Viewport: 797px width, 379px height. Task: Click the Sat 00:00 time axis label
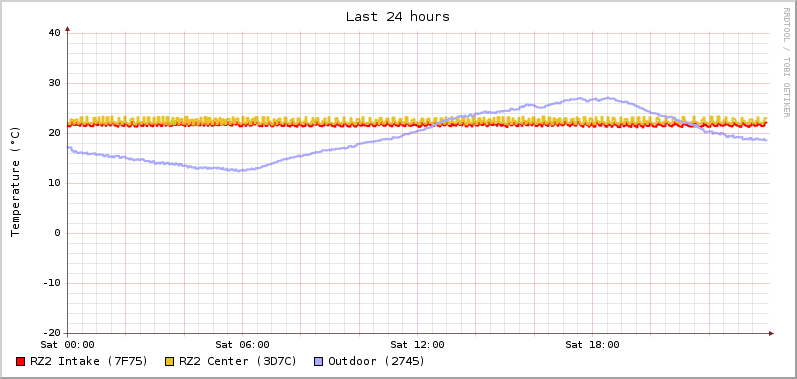(x=68, y=345)
